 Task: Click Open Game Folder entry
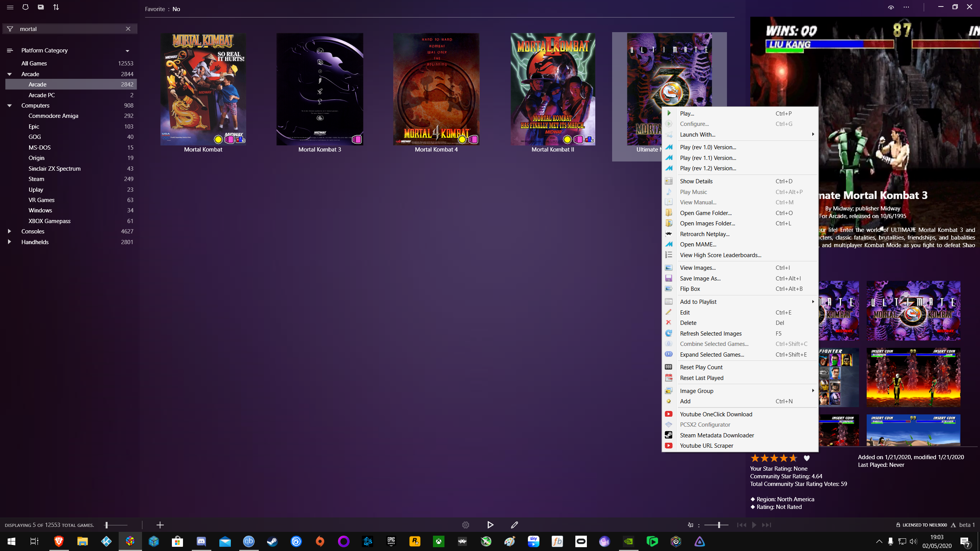pyautogui.click(x=740, y=213)
